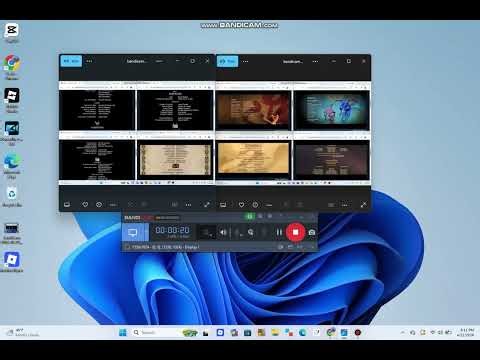Open Microsoft Edge from the taskbar
Screen dimensions: 480x360
tap(302, 332)
